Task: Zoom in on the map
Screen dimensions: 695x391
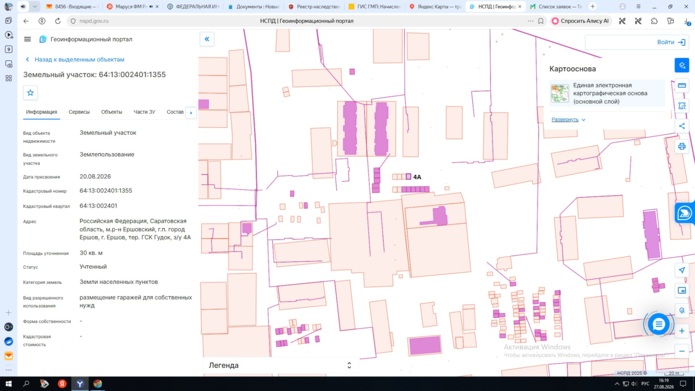Action: 682,331
